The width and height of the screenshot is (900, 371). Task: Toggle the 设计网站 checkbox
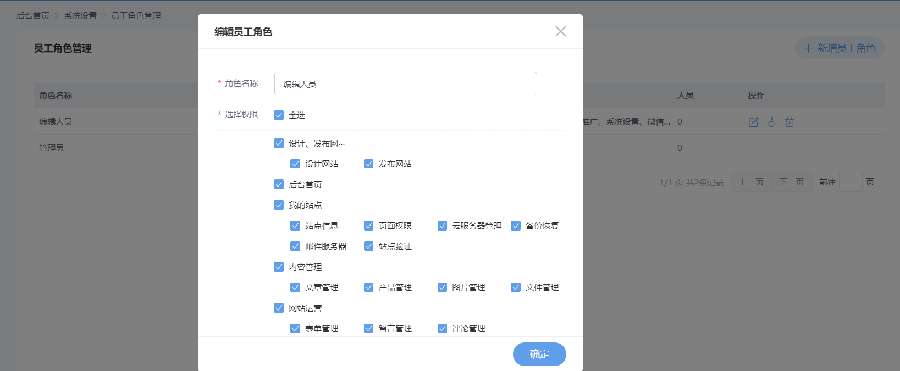pos(295,164)
